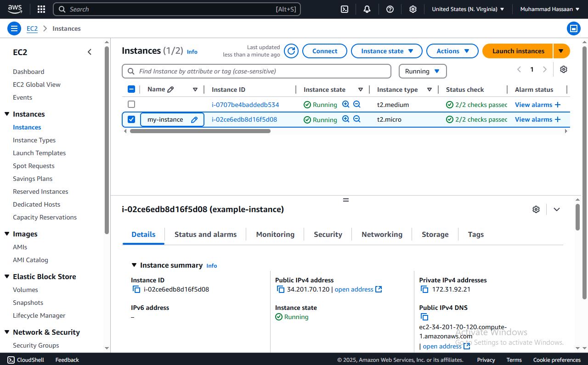Switch to the Networking tab
588x365 pixels.
(382, 234)
